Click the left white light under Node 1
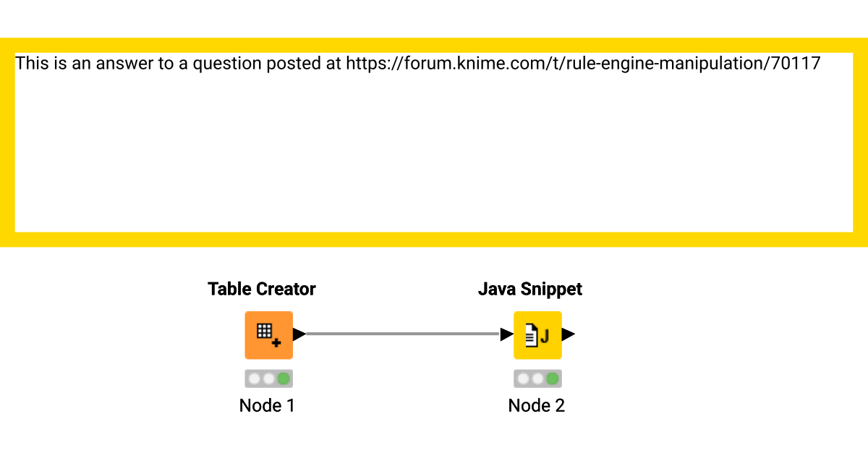This screenshot has width=868, height=456. point(253,378)
